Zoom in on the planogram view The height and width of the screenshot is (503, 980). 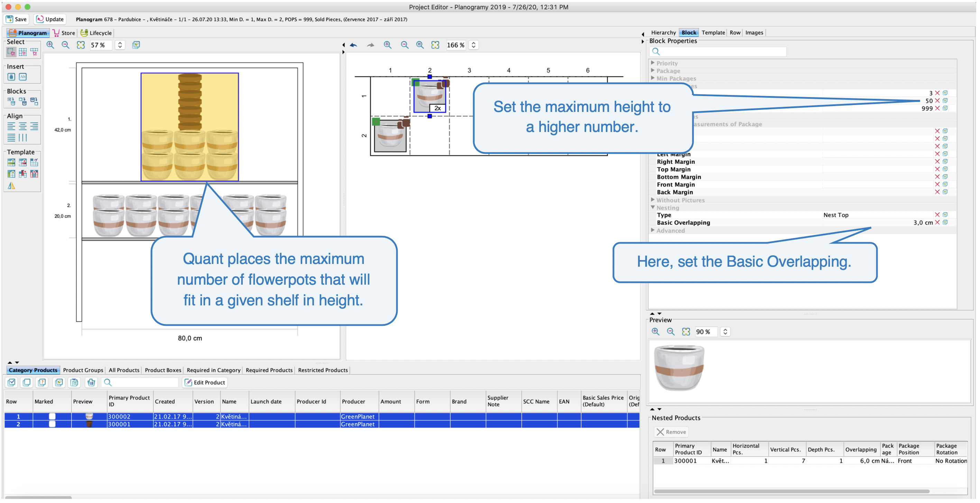click(x=50, y=45)
